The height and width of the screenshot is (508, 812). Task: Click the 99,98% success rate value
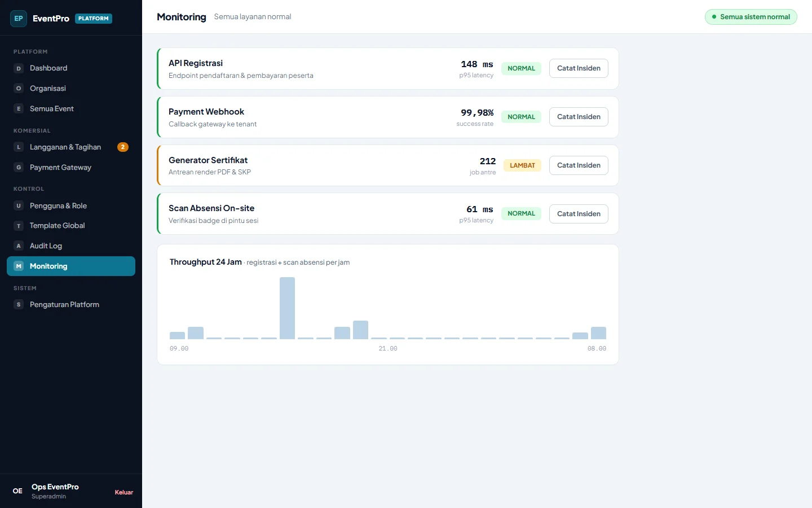[477, 113]
